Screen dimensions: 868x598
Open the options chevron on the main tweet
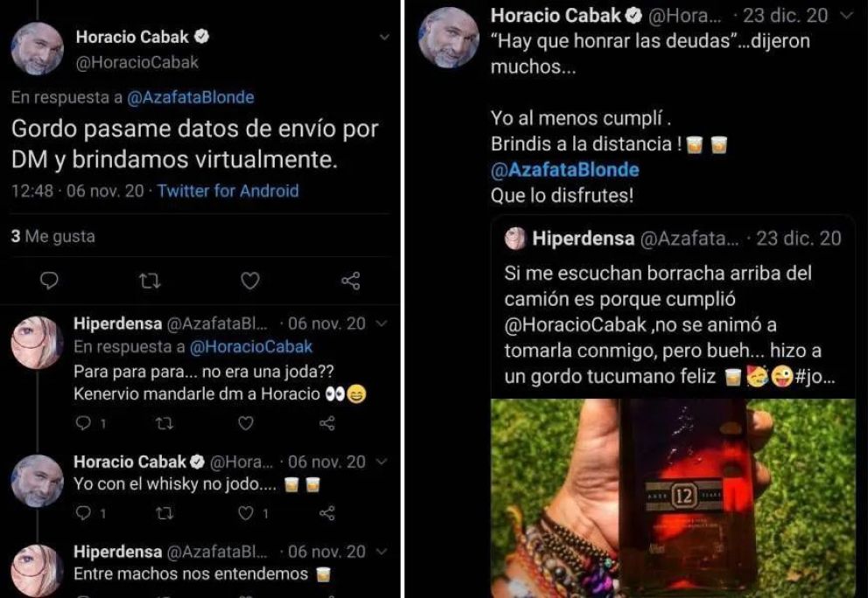tap(384, 37)
